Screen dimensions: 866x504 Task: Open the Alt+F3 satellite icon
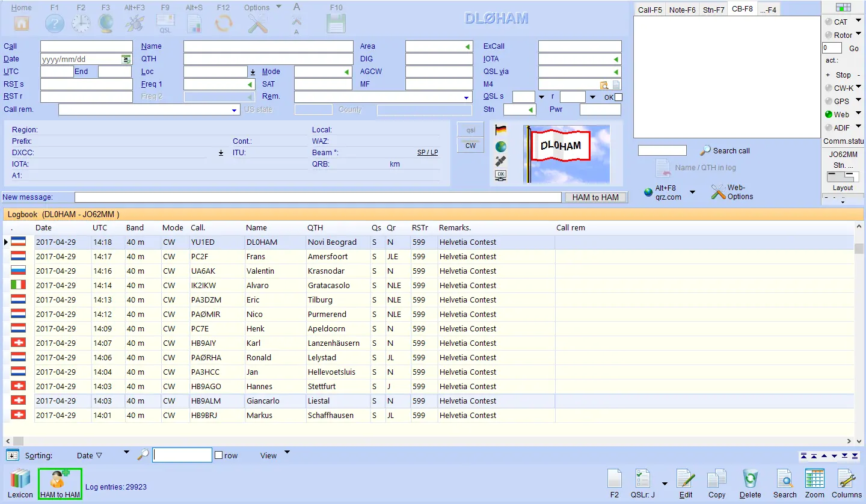click(134, 23)
